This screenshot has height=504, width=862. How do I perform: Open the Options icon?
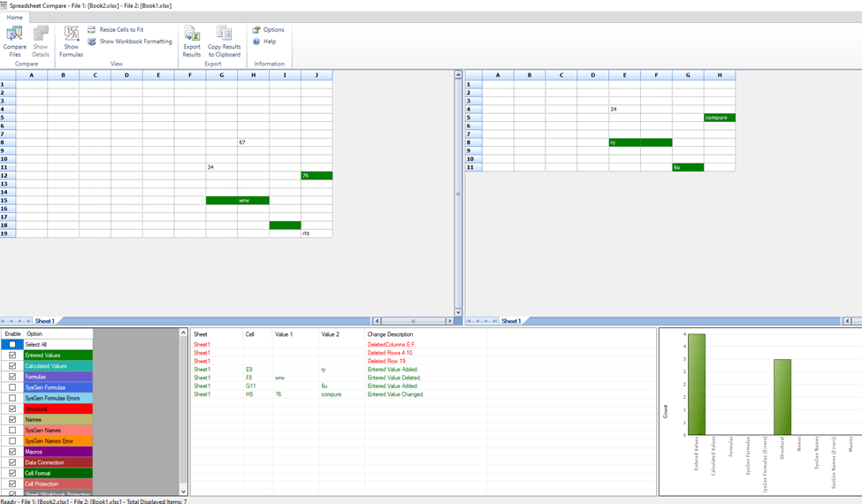coord(256,30)
